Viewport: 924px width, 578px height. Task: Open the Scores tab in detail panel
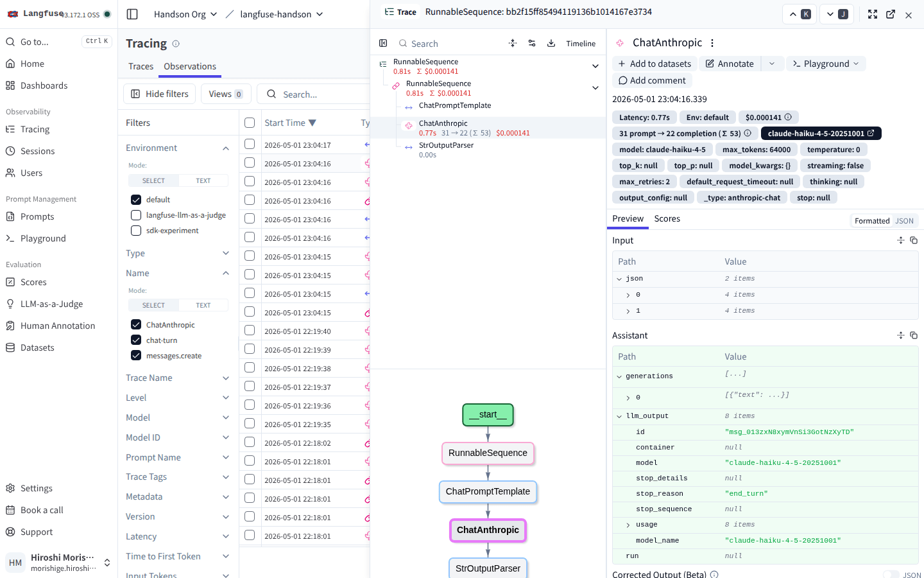coord(667,218)
